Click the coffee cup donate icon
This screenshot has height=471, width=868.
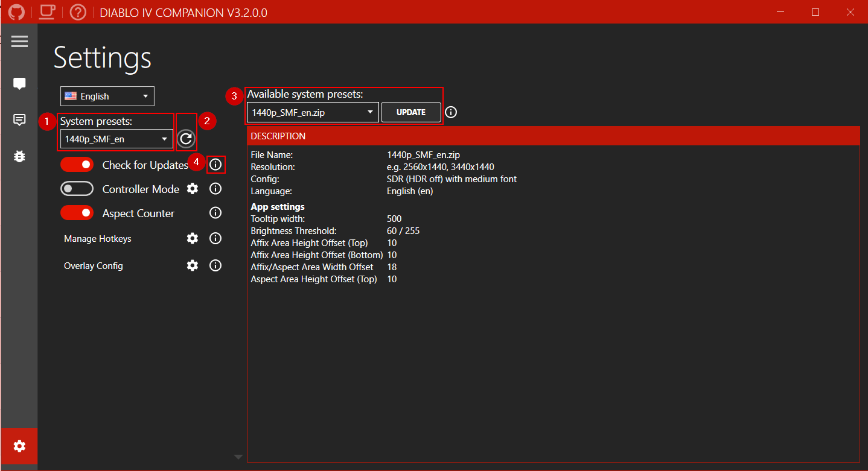point(47,12)
